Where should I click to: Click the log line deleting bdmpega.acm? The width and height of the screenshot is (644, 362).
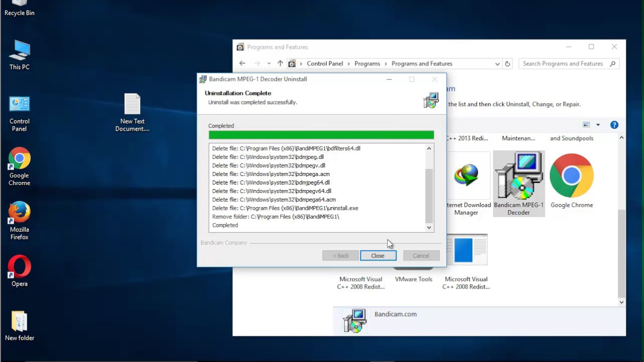(x=271, y=174)
